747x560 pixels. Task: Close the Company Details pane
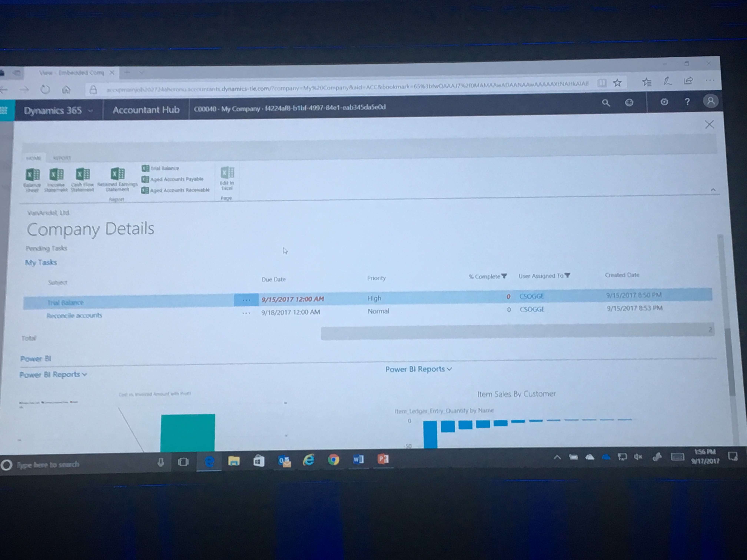(709, 125)
